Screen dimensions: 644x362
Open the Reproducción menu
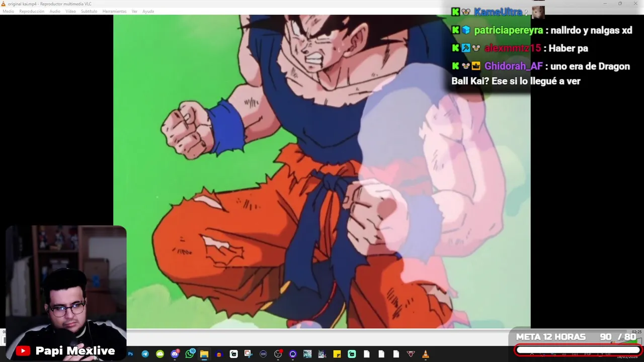pyautogui.click(x=32, y=11)
